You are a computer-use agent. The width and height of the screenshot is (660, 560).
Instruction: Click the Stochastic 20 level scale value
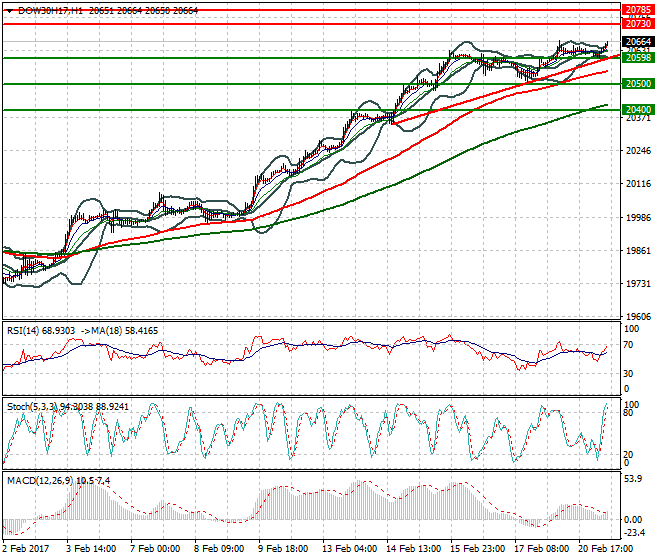coord(628,455)
